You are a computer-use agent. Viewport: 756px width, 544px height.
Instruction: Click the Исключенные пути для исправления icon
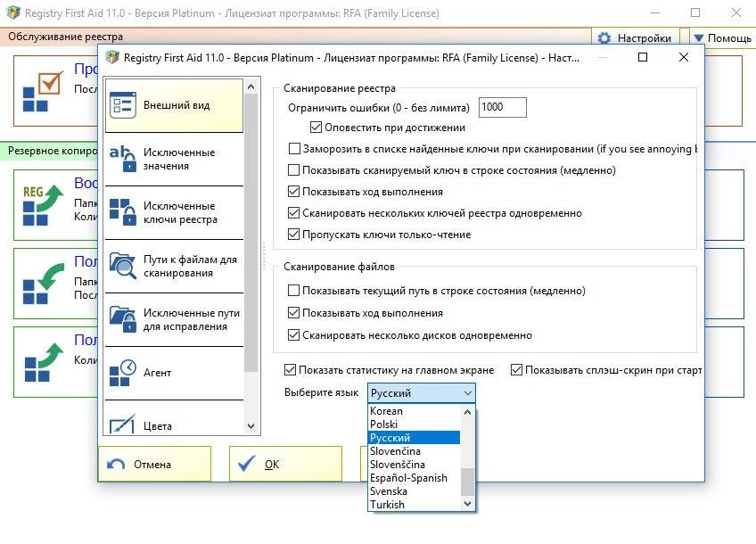tap(123, 319)
